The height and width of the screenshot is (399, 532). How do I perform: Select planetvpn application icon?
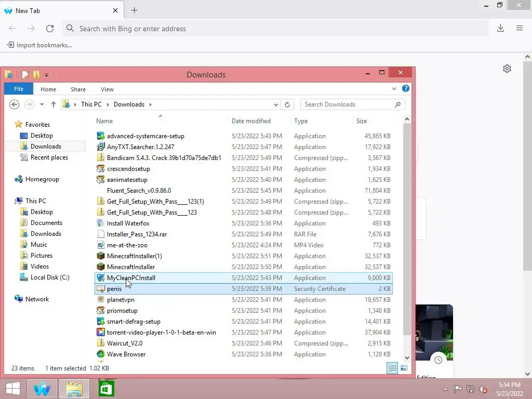[100, 300]
